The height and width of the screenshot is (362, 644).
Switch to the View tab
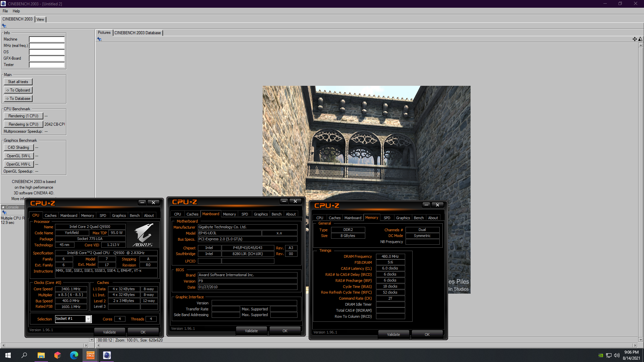pyautogui.click(x=40, y=19)
